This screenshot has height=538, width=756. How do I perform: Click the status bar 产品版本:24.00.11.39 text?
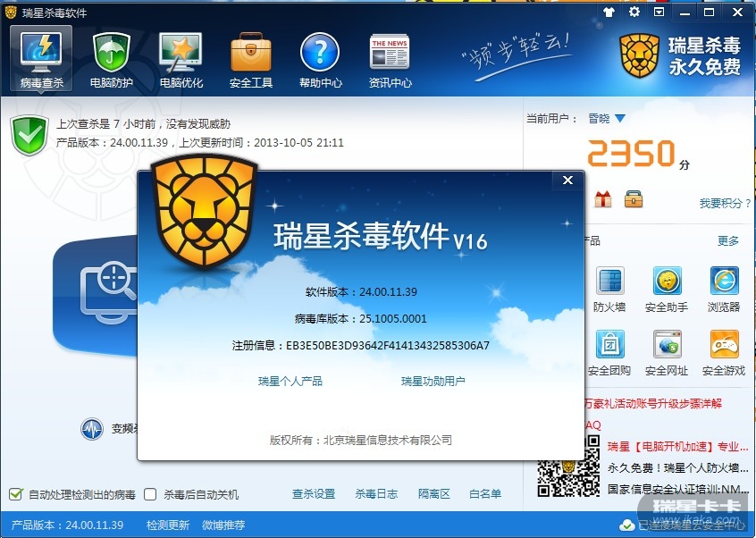tap(67, 525)
